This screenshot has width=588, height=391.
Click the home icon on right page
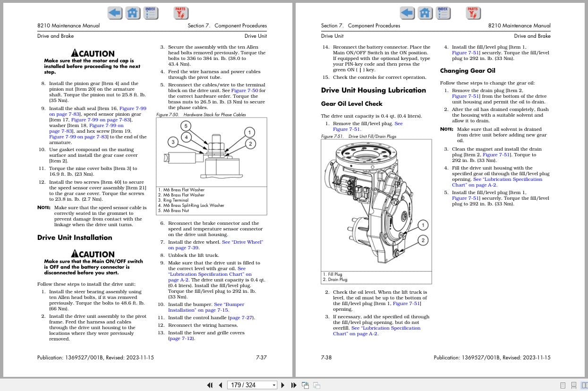click(426, 13)
